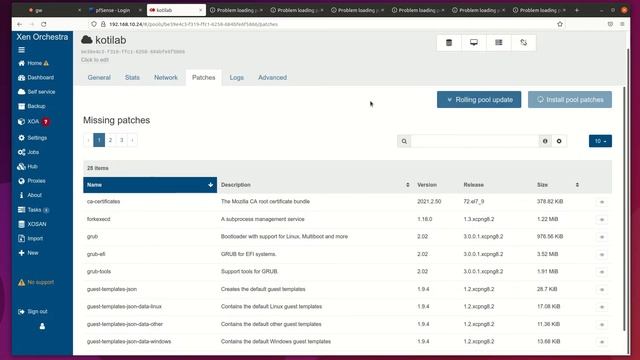Open XOA section in the sidebar

[33, 122]
